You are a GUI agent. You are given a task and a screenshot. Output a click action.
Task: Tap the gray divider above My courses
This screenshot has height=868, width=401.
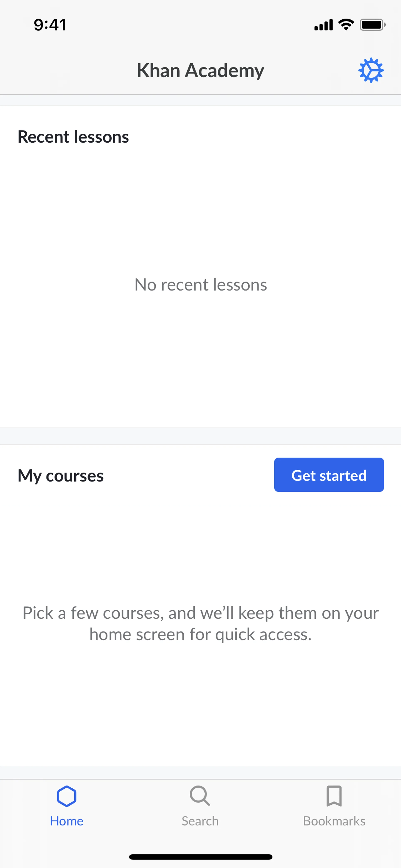(200, 436)
